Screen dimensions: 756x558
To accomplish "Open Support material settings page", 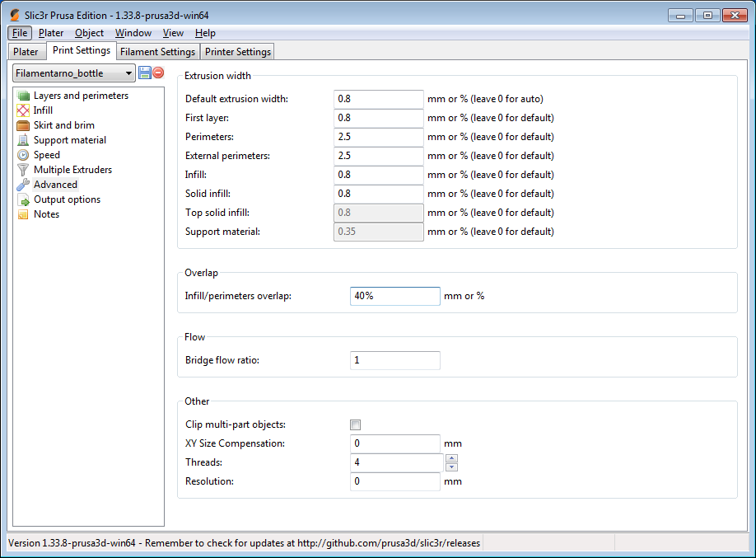I will coord(70,140).
